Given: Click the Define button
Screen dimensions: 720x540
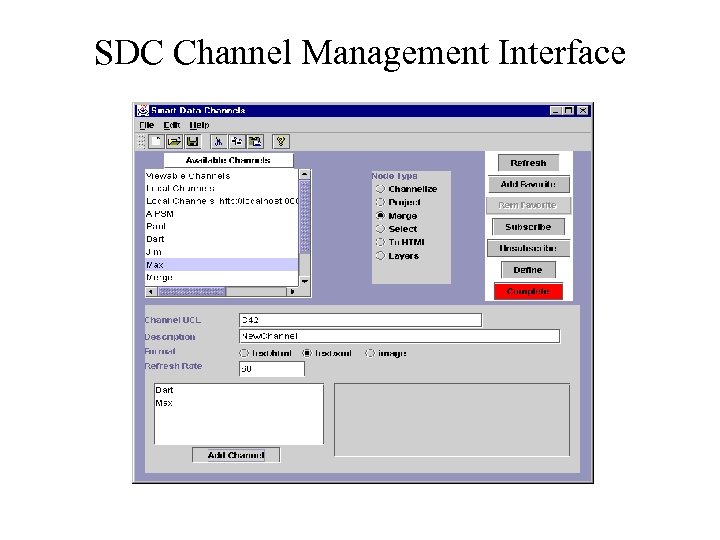Looking at the screenshot, I should tap(528, 270).
